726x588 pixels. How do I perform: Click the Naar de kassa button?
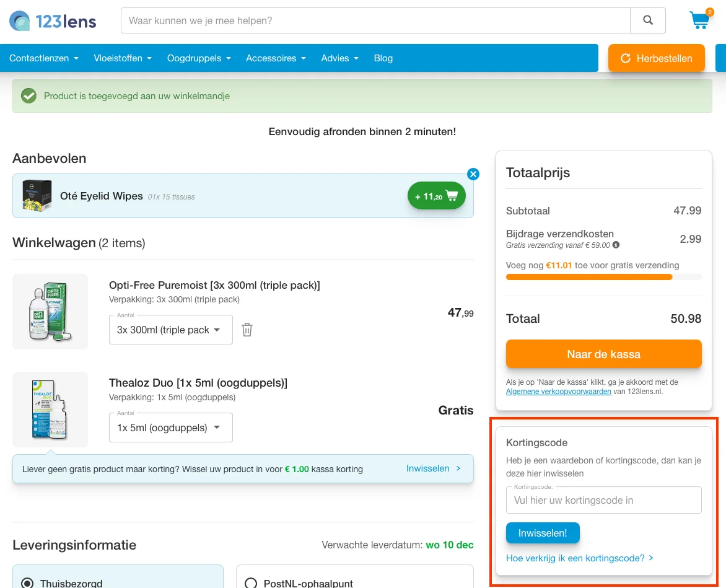tap(603, 354)
